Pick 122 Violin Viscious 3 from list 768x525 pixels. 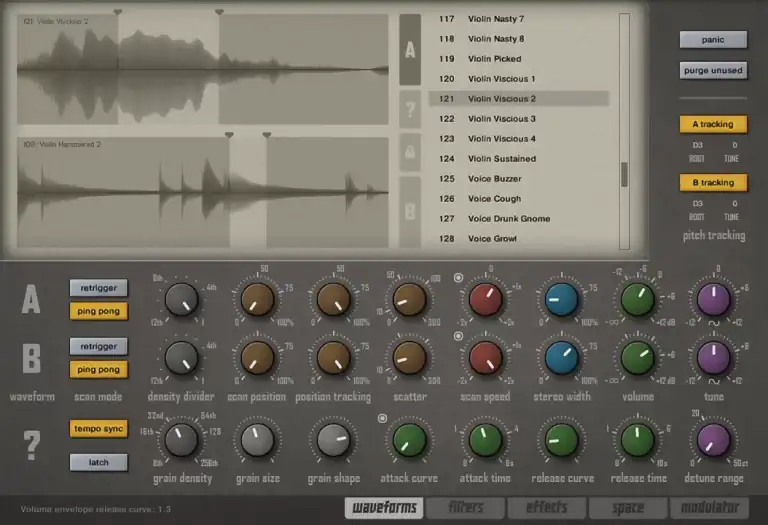(519, 119)
